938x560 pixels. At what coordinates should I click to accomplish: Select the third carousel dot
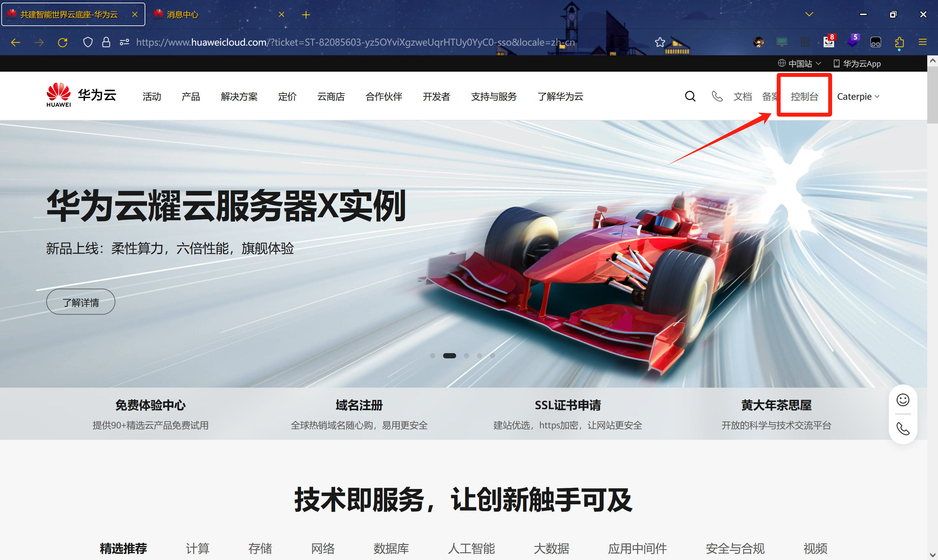(x=466, y=355)
